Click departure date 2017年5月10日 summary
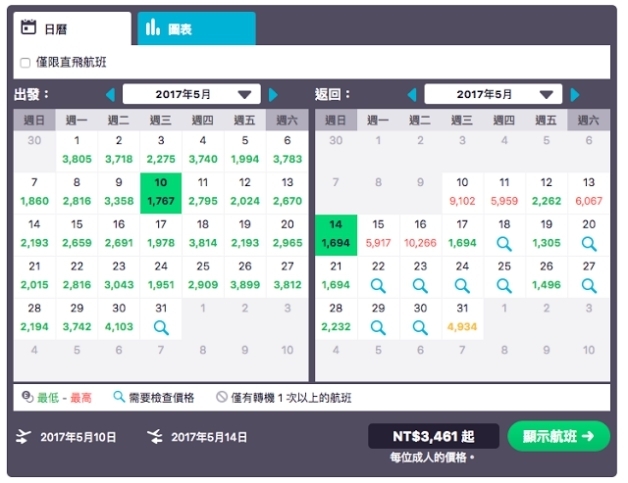Image resolution: width=628 pixels, height=483 pixels. (x=78, y=437)
